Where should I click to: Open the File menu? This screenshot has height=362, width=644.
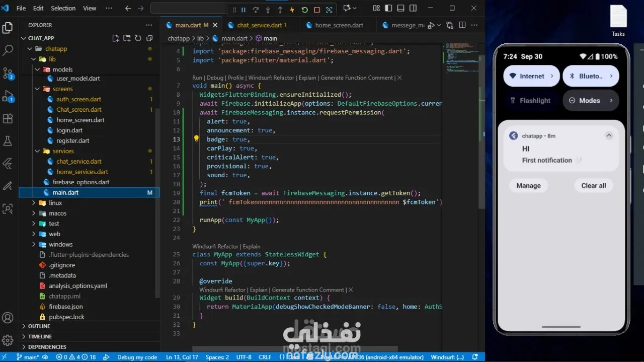click(x=21, y=8)
